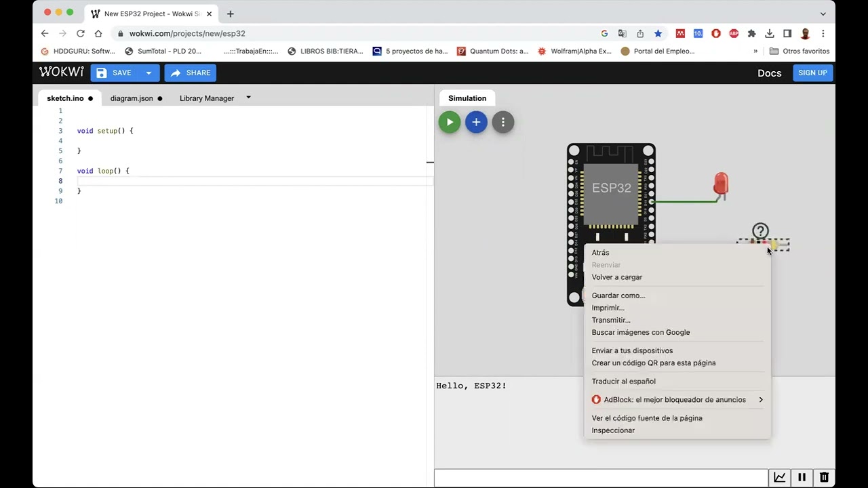Expand the editor tabs dropdown arrow
This screenshot has width=868, height=488.
248,98
